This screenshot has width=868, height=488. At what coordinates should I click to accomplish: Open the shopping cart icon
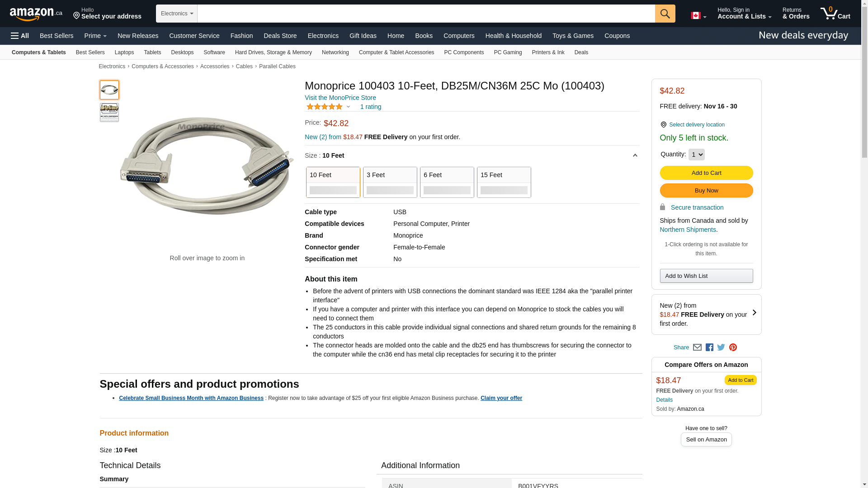click(835, 14)
